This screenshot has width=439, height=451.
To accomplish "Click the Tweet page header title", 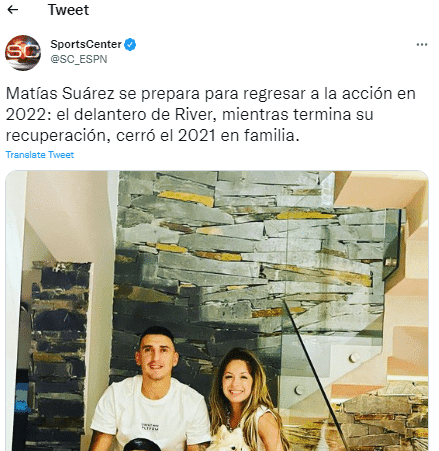I will click(x=68, y=10).
